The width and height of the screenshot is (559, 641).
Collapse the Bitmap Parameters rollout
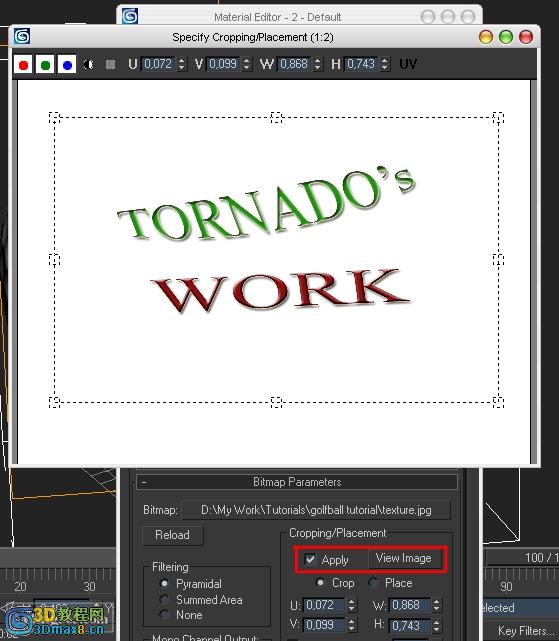tap(297, 482)
